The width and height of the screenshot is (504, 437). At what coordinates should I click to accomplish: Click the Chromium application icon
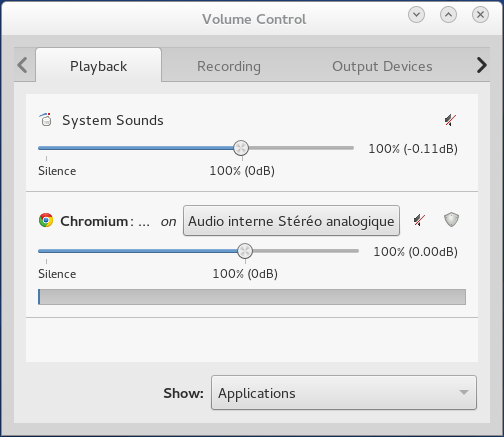click(46, 220)
